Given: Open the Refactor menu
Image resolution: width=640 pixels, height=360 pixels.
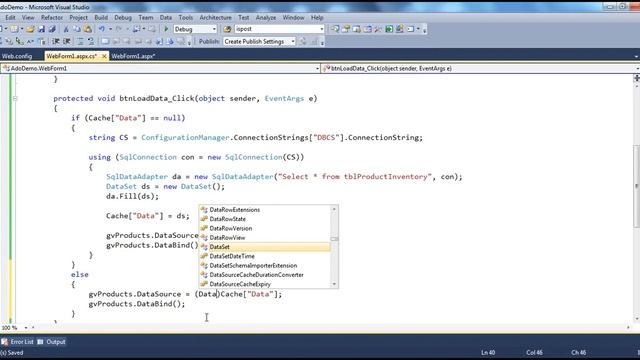Looking at the screenshot, I should [x=52, y=18].
